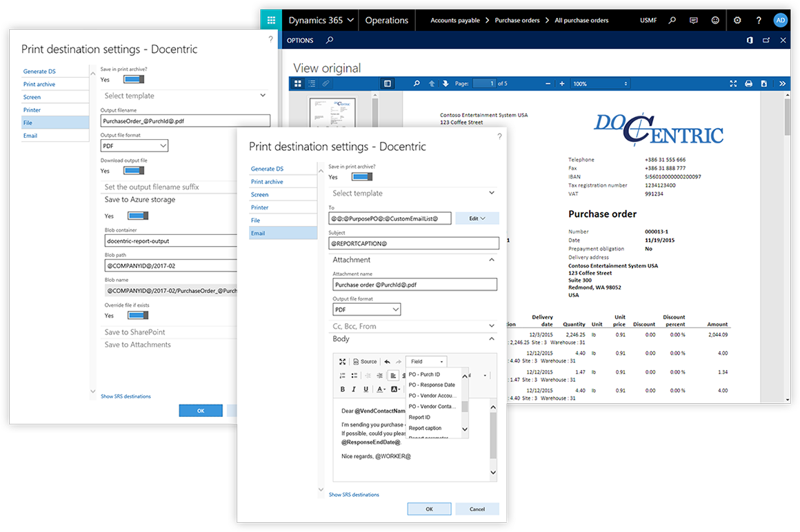800x532 pixels.
Task: Align text left in the email body editor
Action: (393, 376)
